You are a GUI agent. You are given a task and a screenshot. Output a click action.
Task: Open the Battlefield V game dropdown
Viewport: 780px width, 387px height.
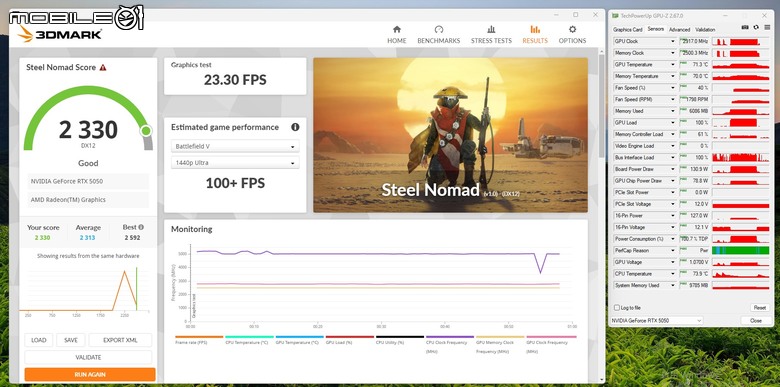click(x=235, y=147)
